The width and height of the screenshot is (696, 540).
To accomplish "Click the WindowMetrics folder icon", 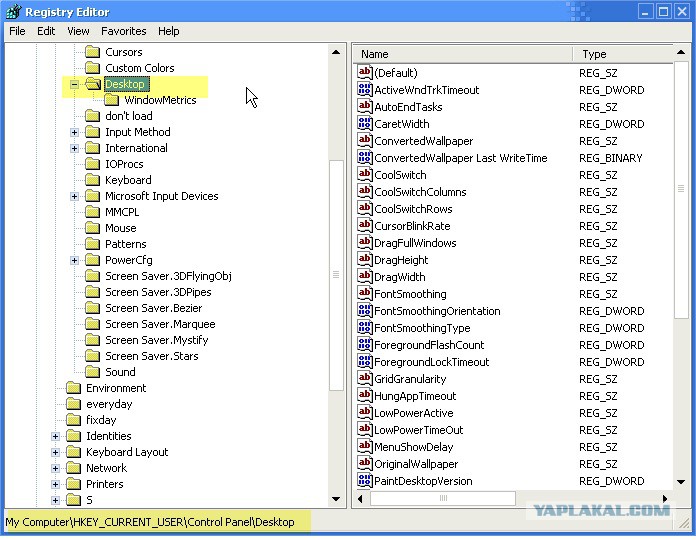I will coord(111,100).
